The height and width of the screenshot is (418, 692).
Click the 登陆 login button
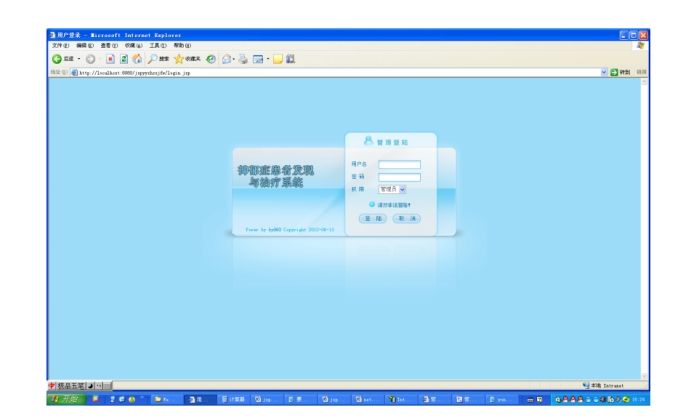tap(373, 218)
